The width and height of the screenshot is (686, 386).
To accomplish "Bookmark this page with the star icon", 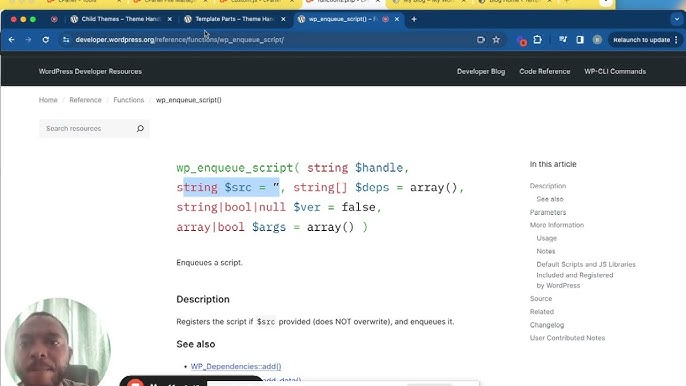I will (496, 40).
